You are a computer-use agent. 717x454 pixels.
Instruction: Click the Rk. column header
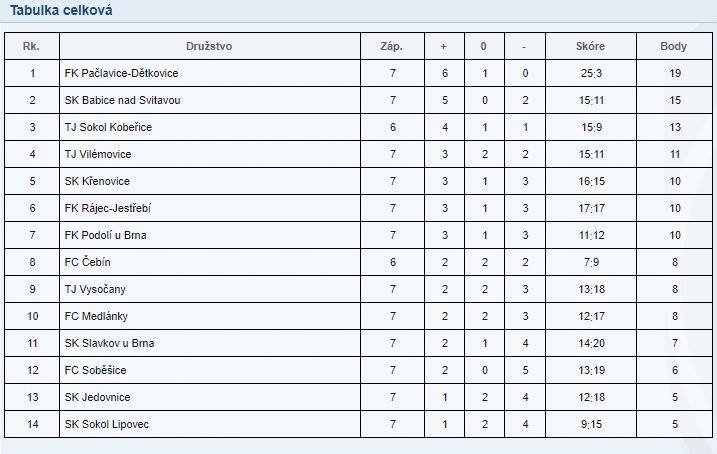31,46
